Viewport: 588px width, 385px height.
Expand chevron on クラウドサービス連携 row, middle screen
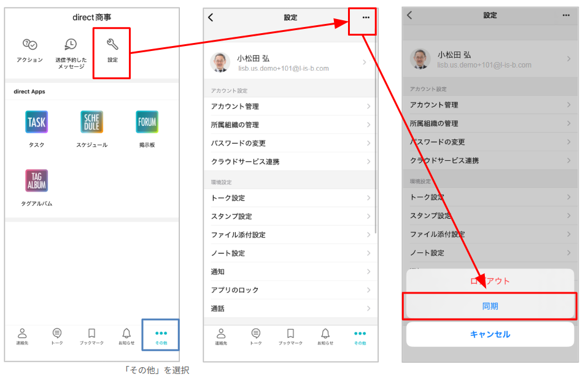pos(369,161)
